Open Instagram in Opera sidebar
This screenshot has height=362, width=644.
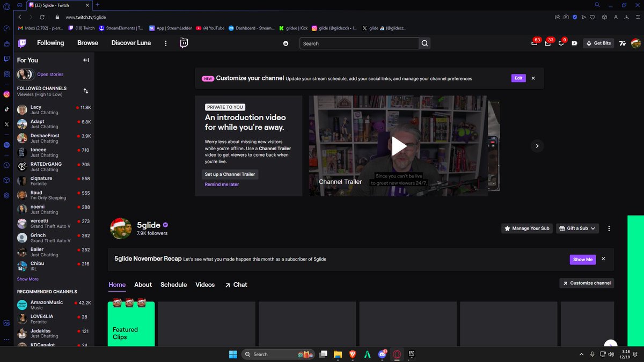point(6,94)
